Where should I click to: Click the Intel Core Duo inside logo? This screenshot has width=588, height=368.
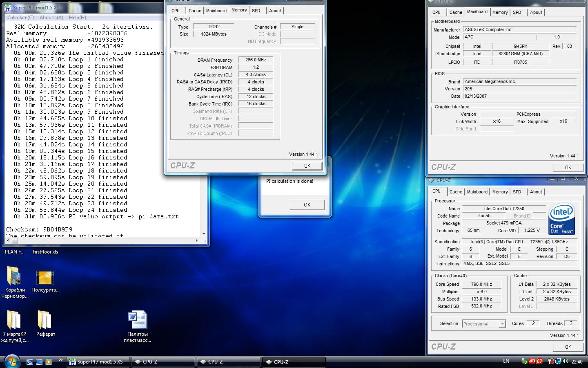coord(562,219)
